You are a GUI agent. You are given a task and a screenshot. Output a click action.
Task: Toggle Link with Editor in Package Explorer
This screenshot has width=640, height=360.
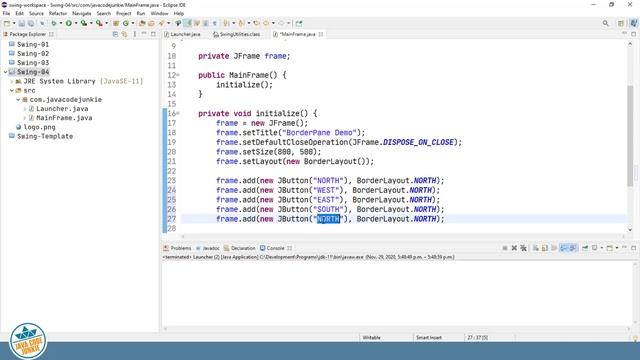point(124,34)
